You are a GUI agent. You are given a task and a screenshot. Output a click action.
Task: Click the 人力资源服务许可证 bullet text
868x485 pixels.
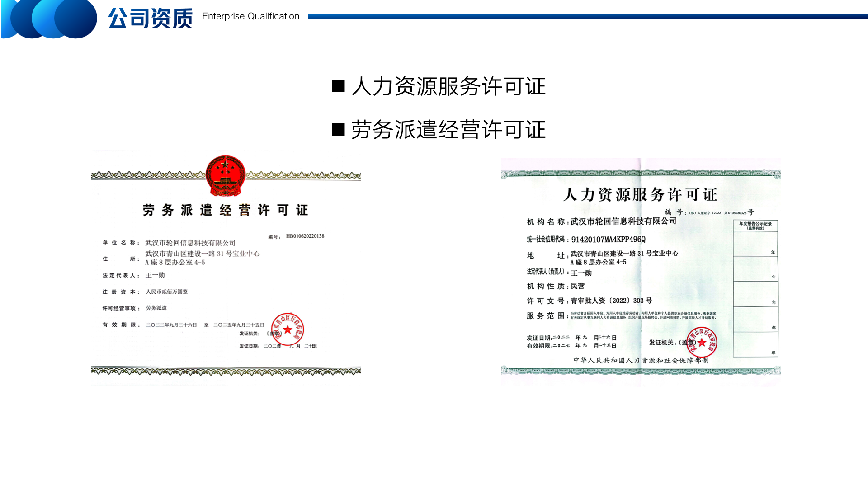coord(448,86)
